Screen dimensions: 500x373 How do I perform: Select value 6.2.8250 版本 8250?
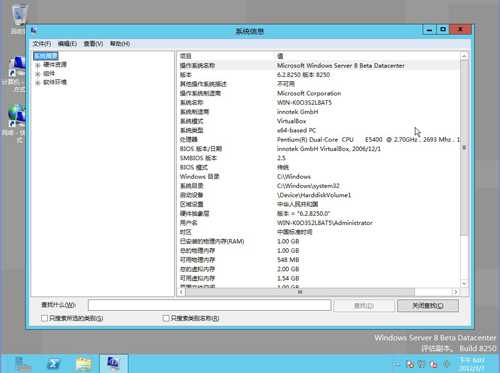[303, 75]
